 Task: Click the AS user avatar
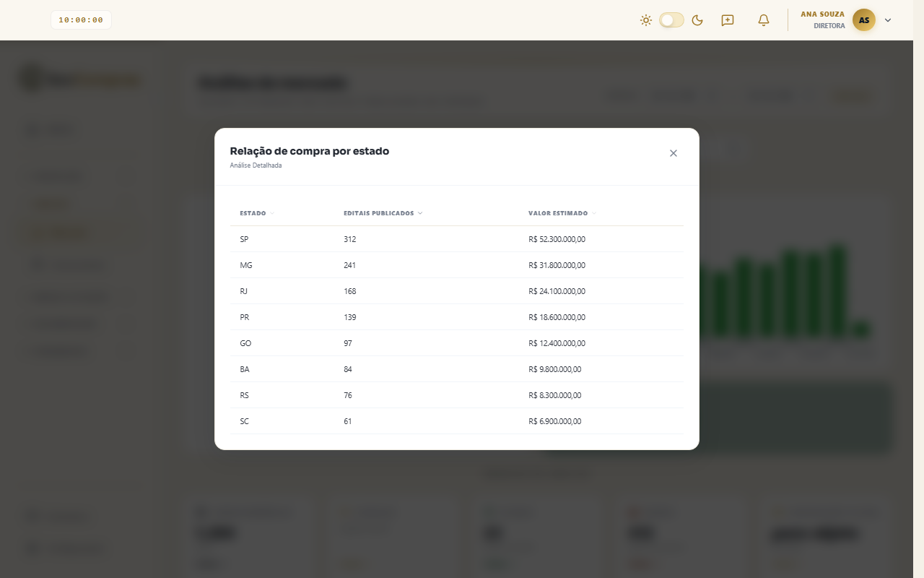[x=864, y=20]
